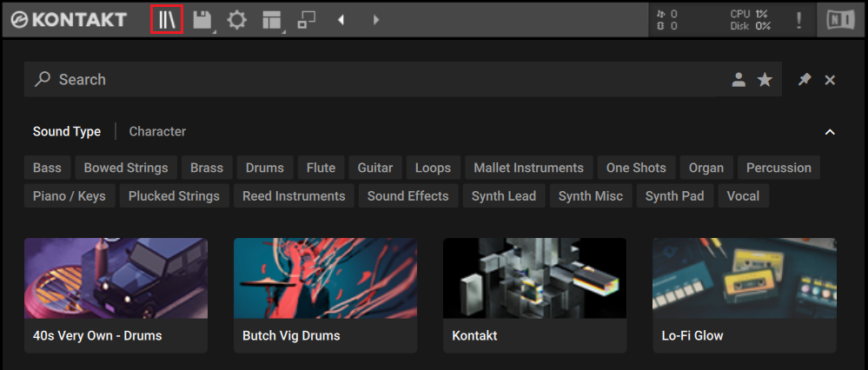Select the Bass tag
The image size is (868, 370).
click(47, 168)
